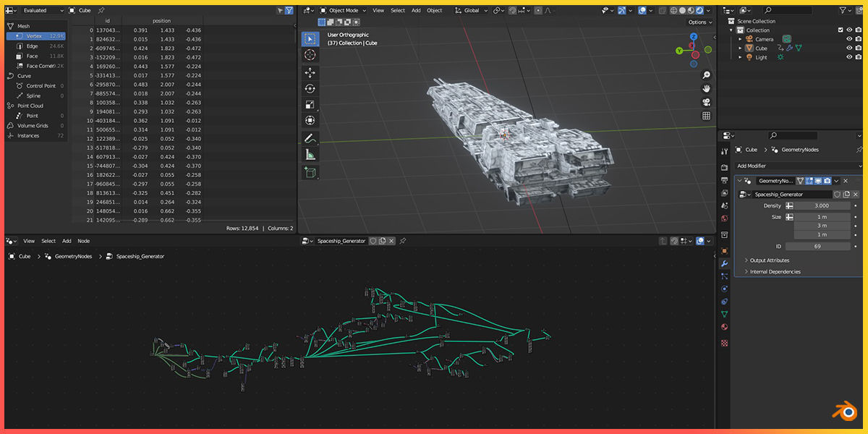The height and width of the screenshot is (434, 868).
Task: Activate the Measure tool
Action: (310, 154)
